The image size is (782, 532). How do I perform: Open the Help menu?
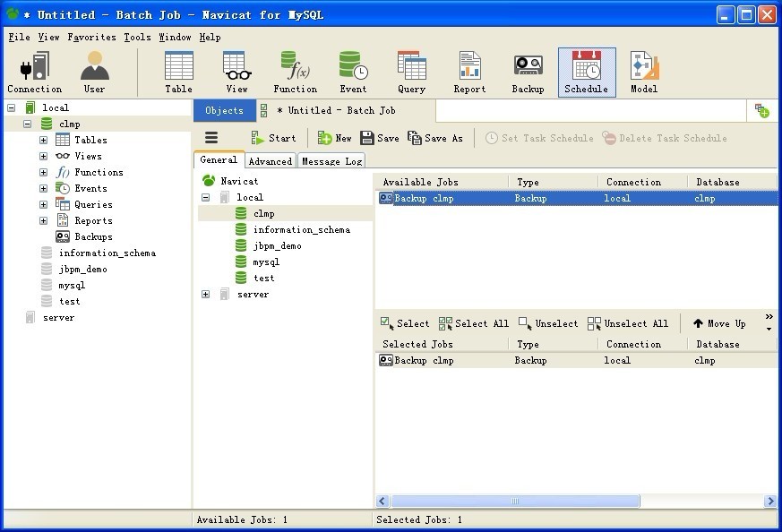pyautogui.click(x=210, y=37)
